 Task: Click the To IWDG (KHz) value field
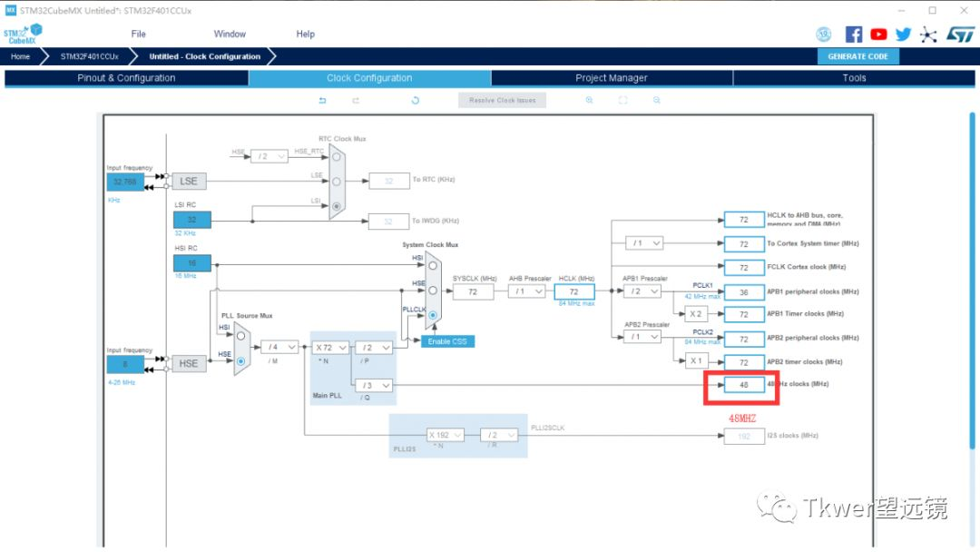pyautogui.click(x=388, y=222)
